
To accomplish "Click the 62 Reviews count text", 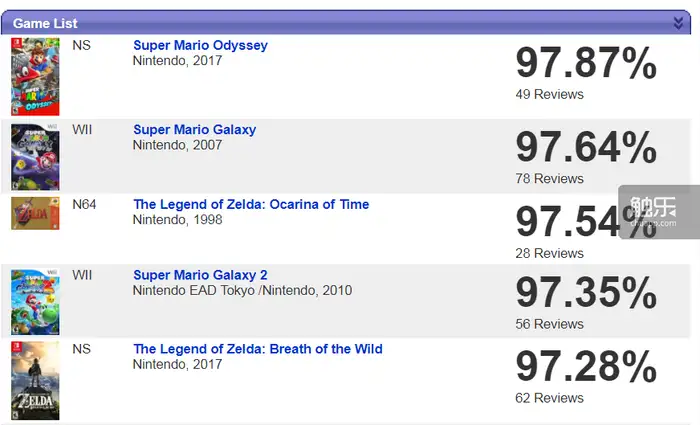I will click(549, 398).
